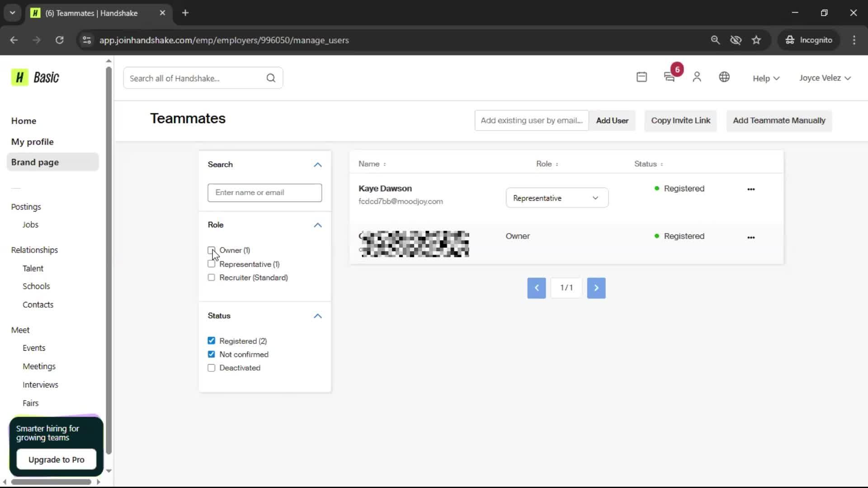Open Events under Meet

pos(34,348)
